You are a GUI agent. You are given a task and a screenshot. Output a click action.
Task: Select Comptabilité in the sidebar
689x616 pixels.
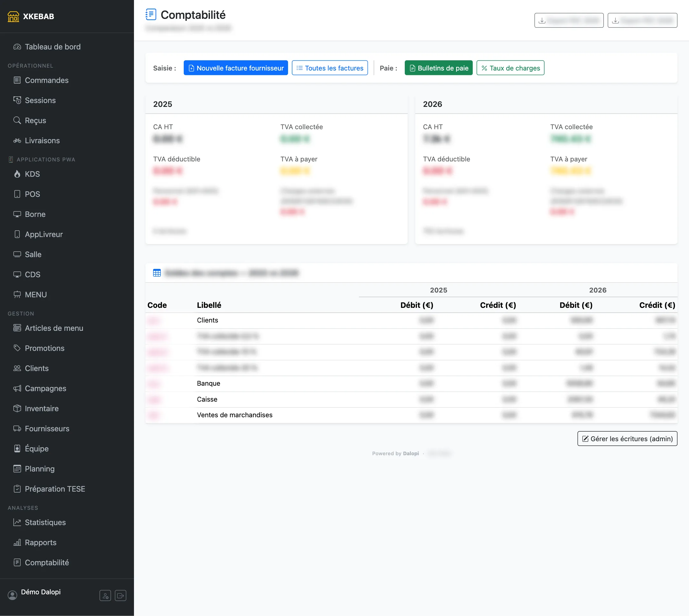click(x=41, y=562)
